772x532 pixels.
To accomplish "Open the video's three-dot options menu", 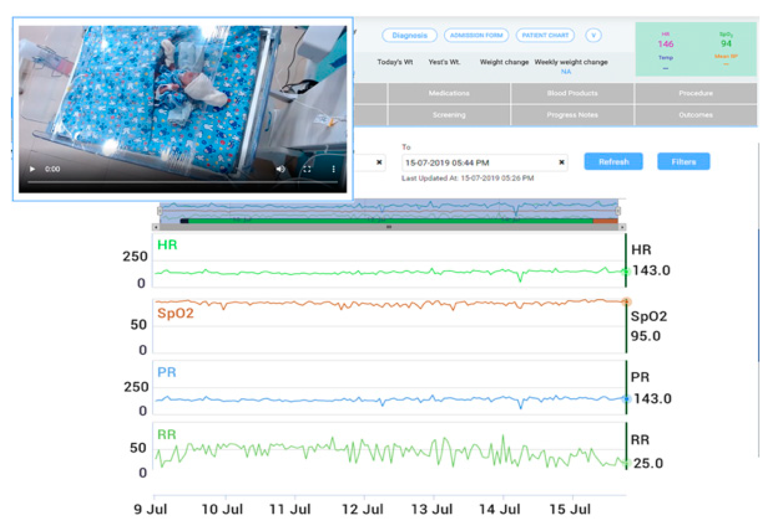I will click(333, 169).
